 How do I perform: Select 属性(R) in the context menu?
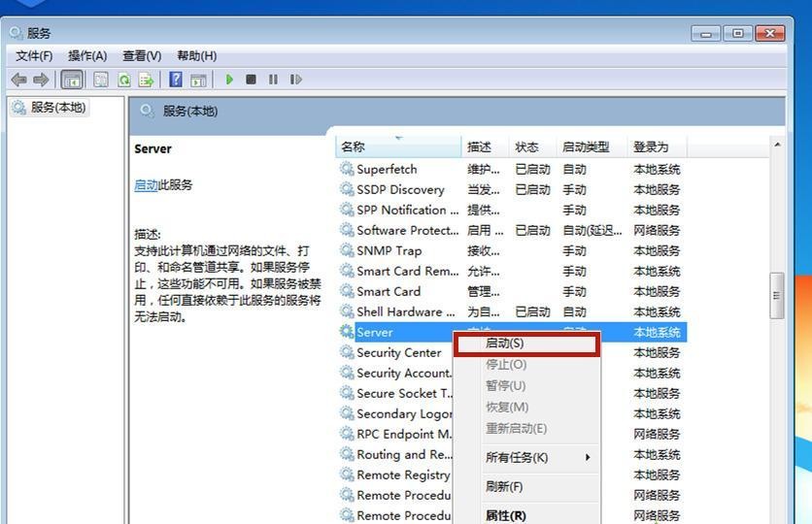(505, 515)
